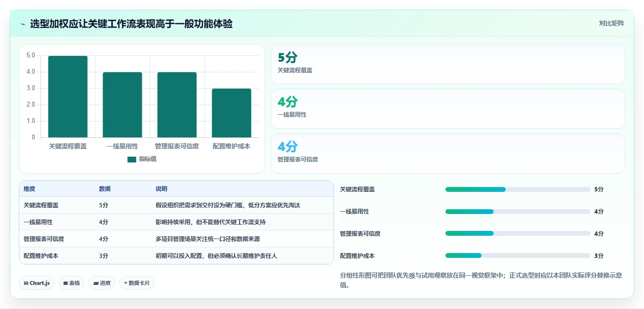
Task: Open the 4分 一线易用性 data card
Action: (x=448, y=108)
